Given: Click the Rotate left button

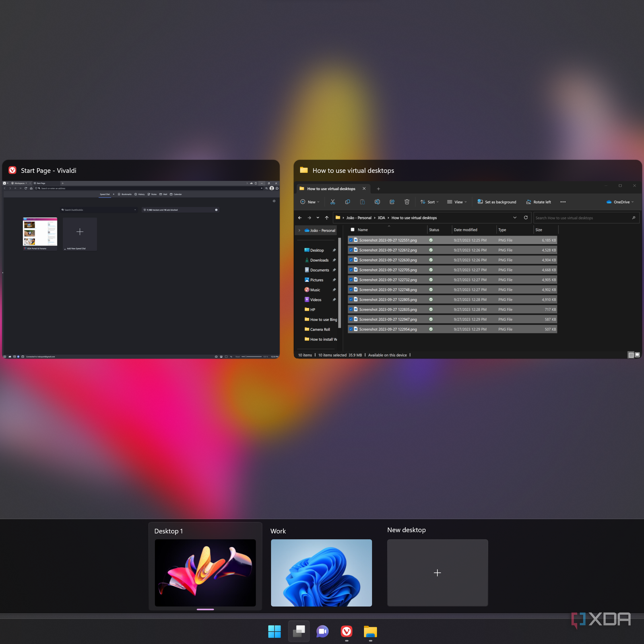Looking at the screenshot, I should 539,202.
